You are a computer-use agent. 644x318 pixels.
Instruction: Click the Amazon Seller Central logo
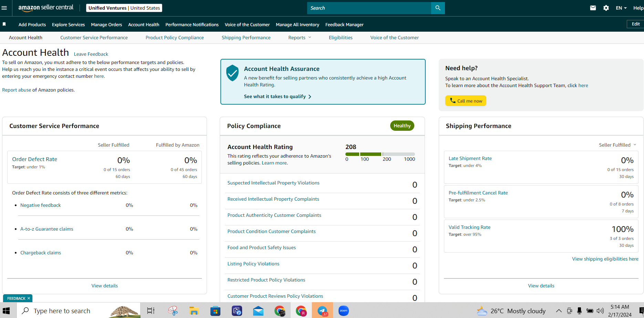[x=46, y=8]
